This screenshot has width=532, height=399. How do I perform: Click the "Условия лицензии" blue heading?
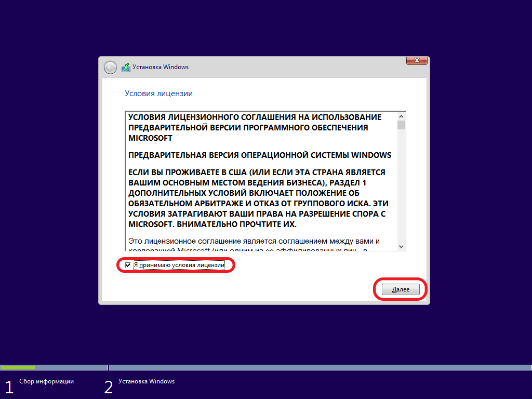pyautogui.click(x=158, y=94)
